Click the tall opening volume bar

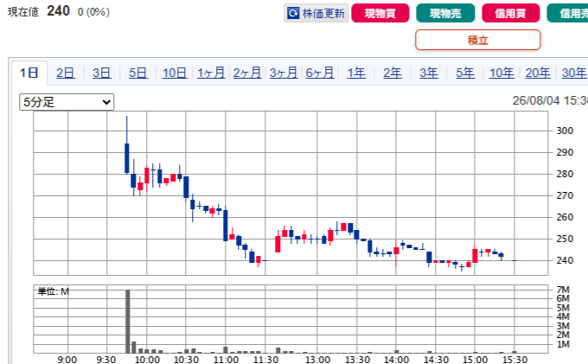(x=127, y=322)
